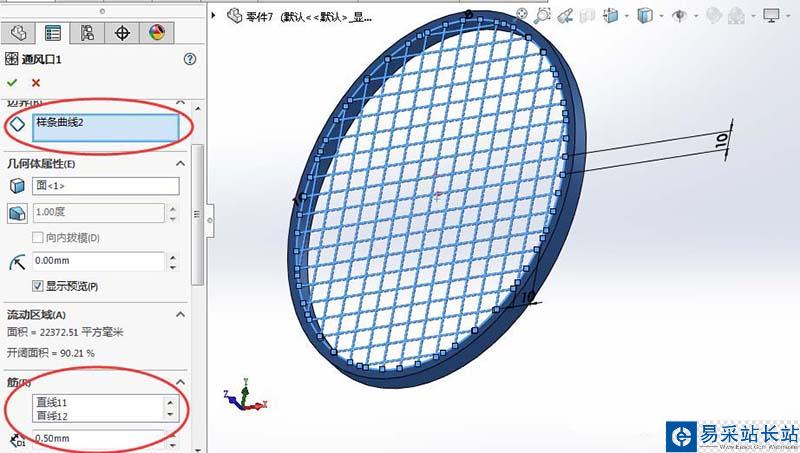Click the View Settings monitor icon

tap(771, 16)
